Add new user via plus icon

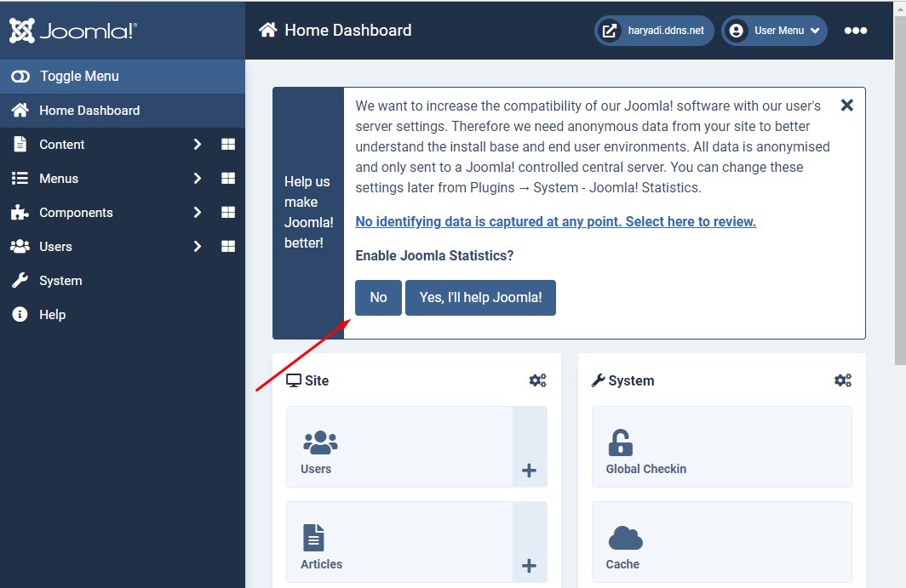point(529,471)
